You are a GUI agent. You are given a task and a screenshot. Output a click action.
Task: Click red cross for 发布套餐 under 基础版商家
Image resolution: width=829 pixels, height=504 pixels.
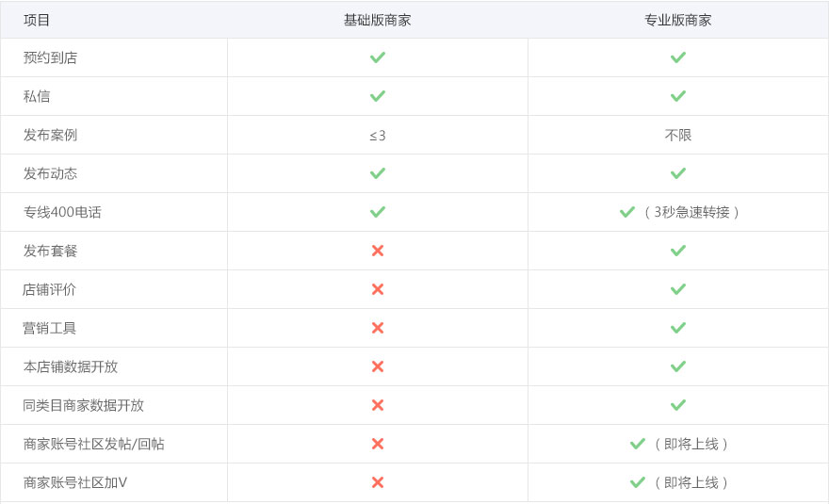click(x=378, y=251)
